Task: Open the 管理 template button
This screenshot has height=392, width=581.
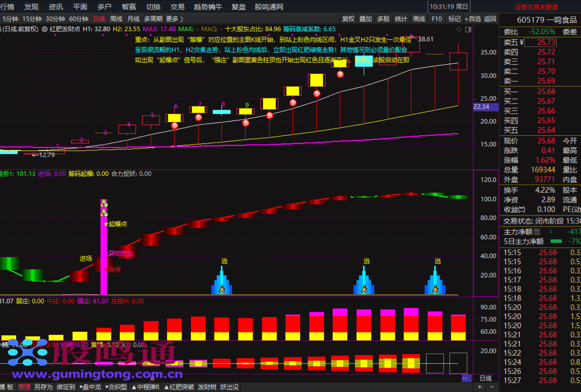Action: tap(24, 387)
